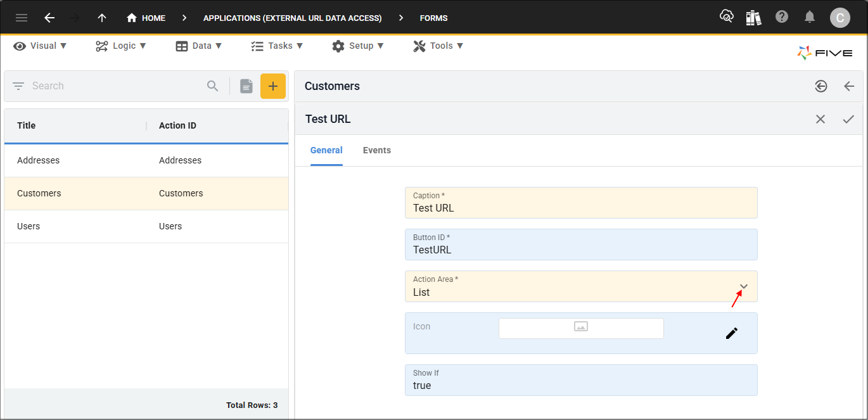Click the yellow add new form button
Viewport: 868px width, 420px height.
pos(273,86)
